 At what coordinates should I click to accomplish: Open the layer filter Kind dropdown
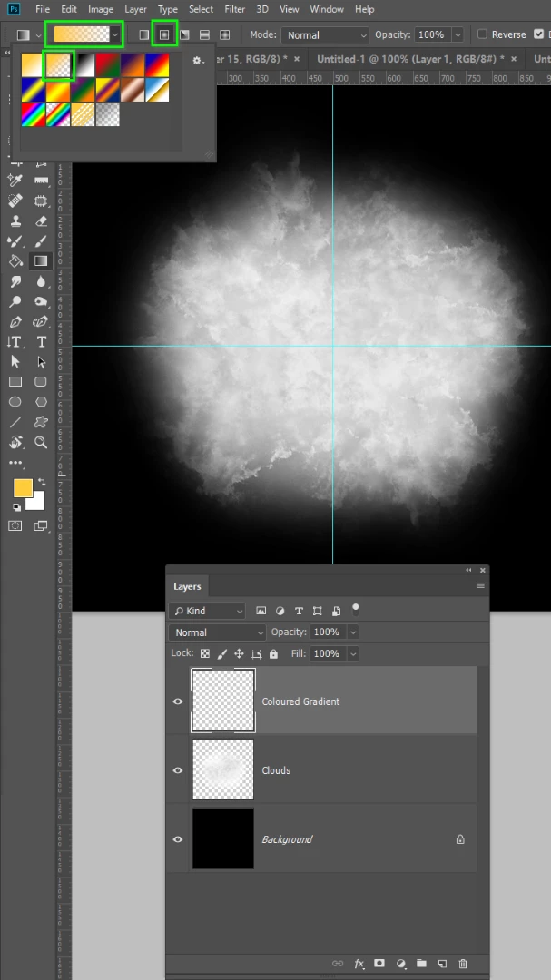[207, 611]
